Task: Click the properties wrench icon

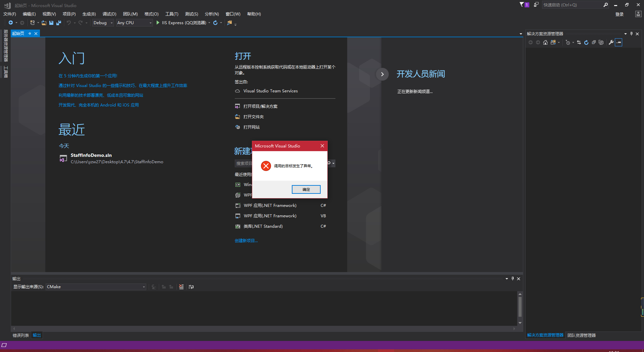Action: (x=611, y=42)
